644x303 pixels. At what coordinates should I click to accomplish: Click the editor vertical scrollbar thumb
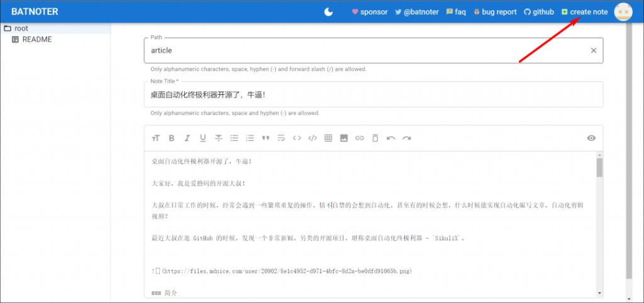(x=599, y=167)
